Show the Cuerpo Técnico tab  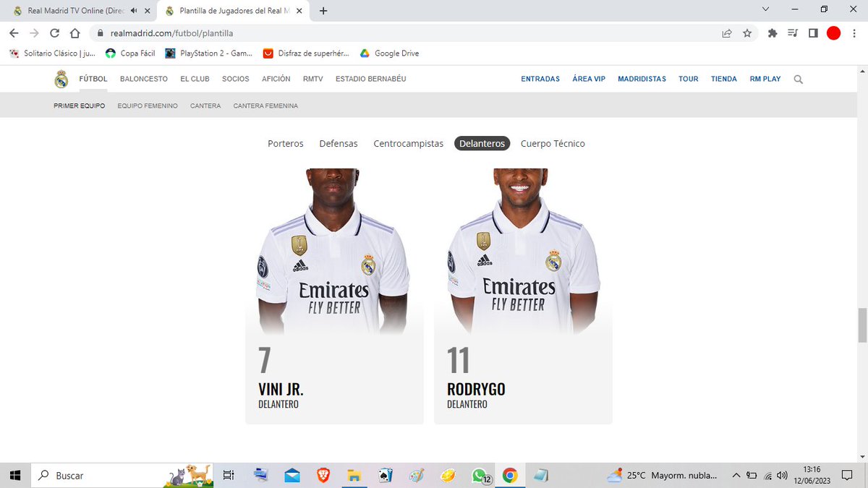pos(553,144)
